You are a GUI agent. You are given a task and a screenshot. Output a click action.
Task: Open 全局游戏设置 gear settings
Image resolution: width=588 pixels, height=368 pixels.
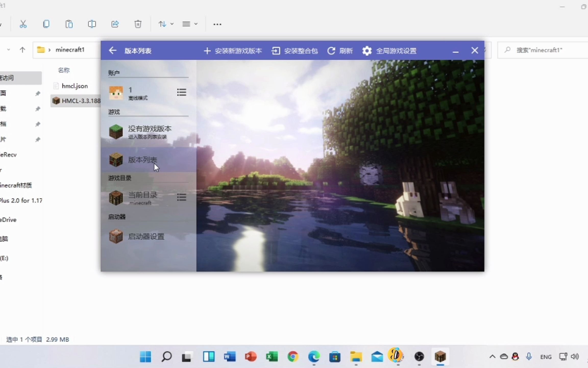tap(367, 51)
